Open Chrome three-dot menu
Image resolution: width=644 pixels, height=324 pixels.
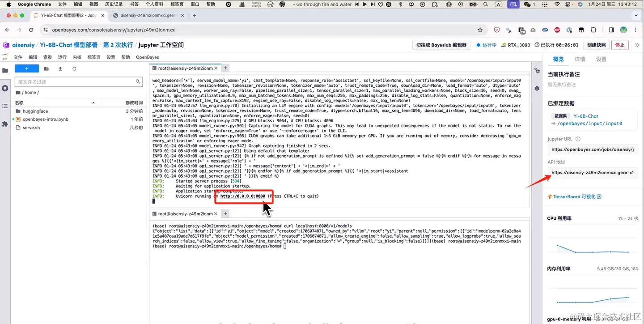point(636,30)
